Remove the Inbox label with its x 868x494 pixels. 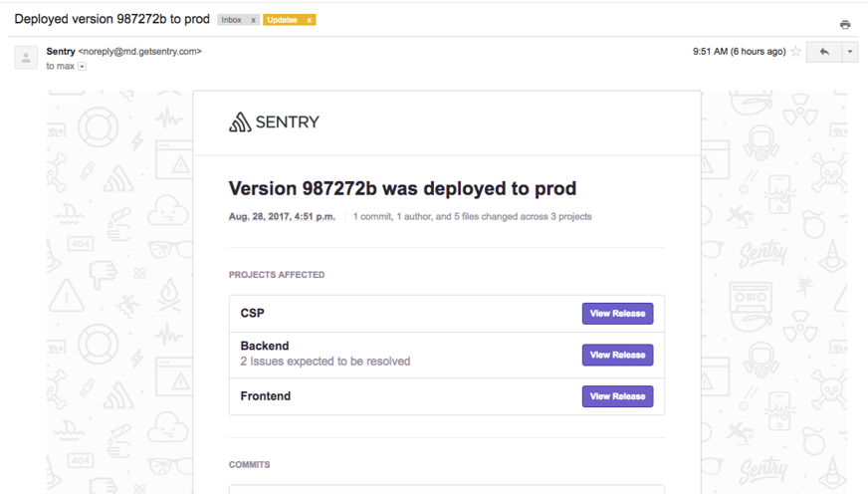(253, 20)
